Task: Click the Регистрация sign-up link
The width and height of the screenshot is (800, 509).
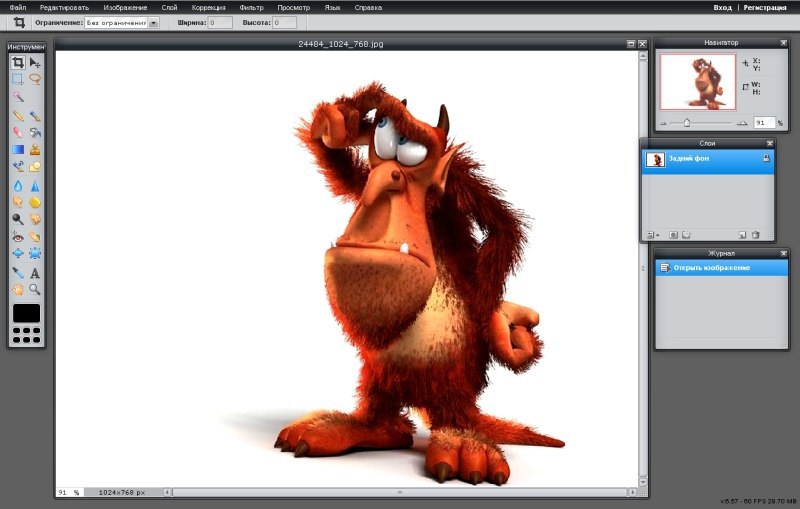Action: (765, 8)
